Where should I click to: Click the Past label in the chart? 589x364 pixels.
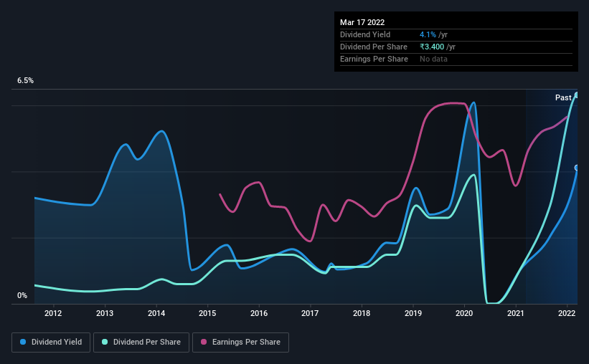(563, 97)
